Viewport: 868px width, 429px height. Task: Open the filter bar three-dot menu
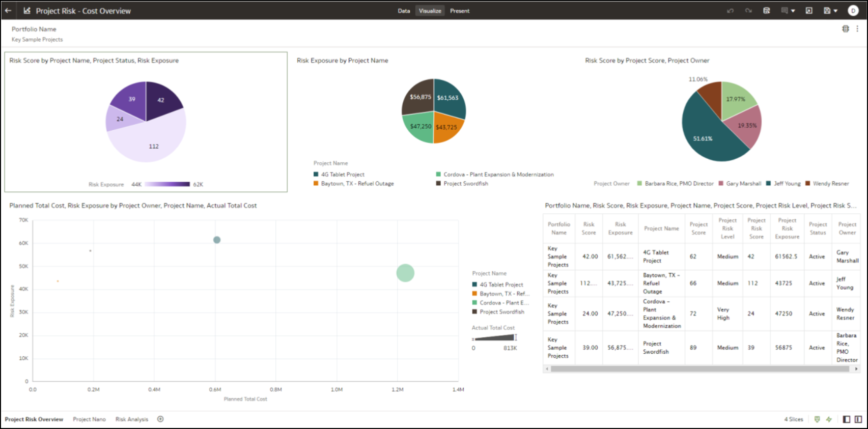(857, 29)
